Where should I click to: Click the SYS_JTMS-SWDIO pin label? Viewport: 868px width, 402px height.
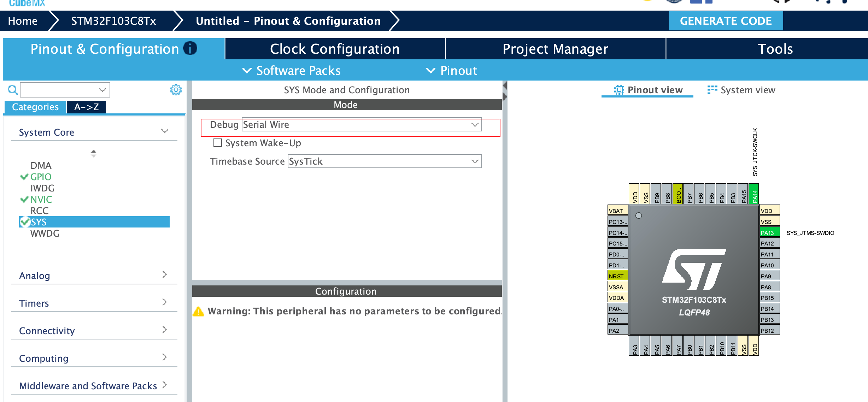pos(810,233)
